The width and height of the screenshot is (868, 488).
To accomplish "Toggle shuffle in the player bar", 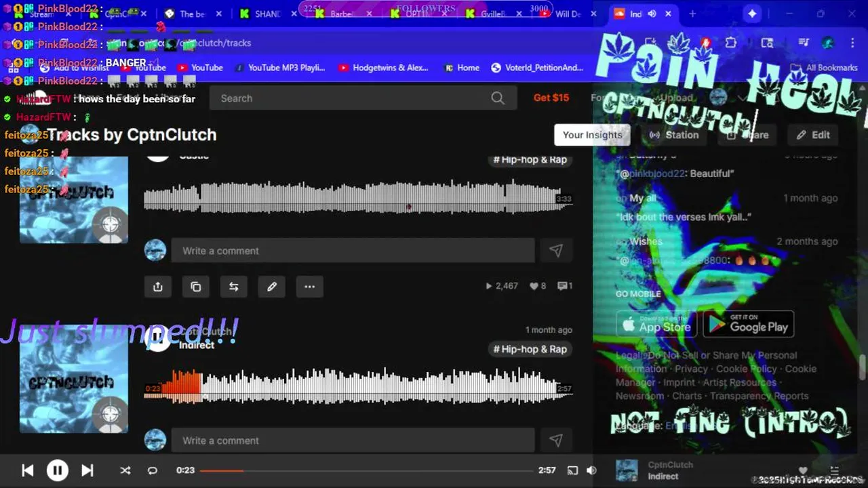I will pos(125,470).
